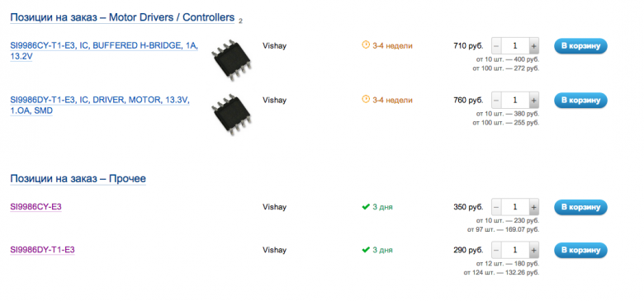Decrease quantity of the 290 руб. SI9986DY-T1-E3 item
This screenshot has width=644, height=301.
tap(496, 250)
